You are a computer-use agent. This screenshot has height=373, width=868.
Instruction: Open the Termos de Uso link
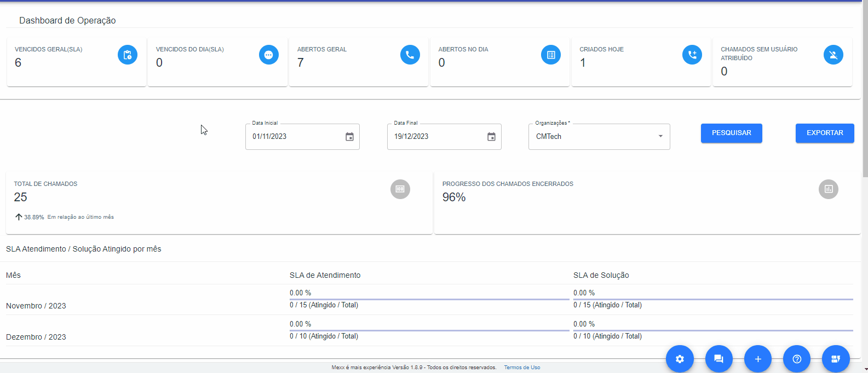point(522,368)
